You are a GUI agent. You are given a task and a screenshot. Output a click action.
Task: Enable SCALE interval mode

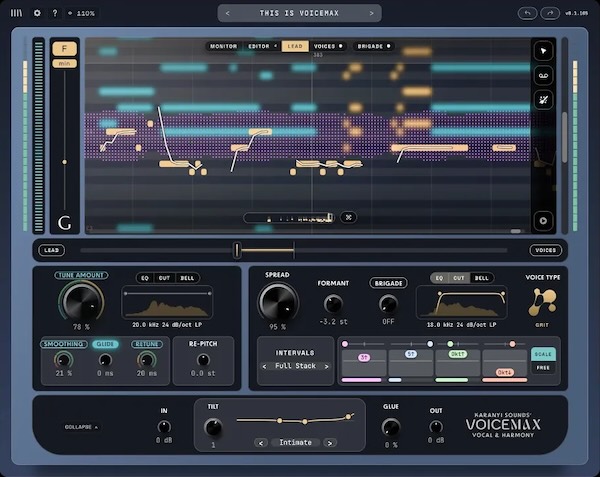(543, 354)
